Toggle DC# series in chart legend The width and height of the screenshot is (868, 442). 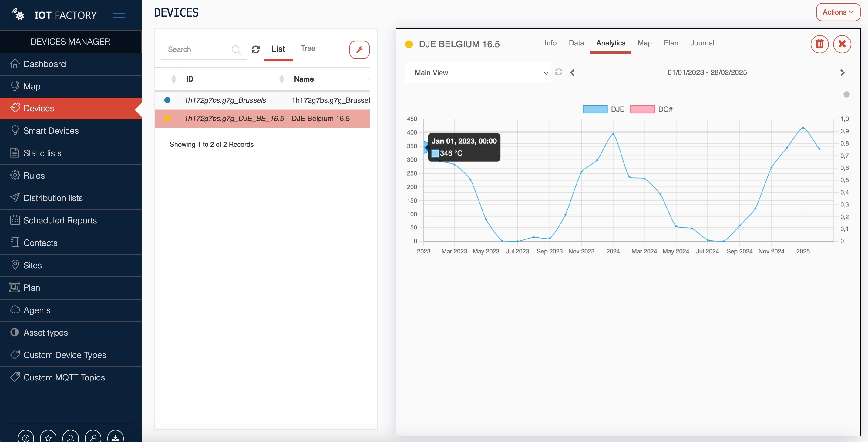(x=651, y=109)
